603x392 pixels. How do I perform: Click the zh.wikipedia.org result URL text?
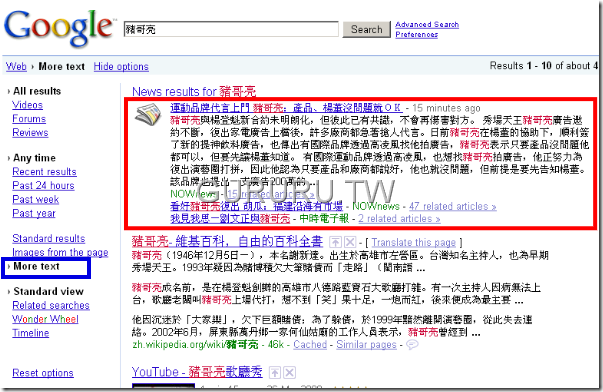click(x=195, y=345)
